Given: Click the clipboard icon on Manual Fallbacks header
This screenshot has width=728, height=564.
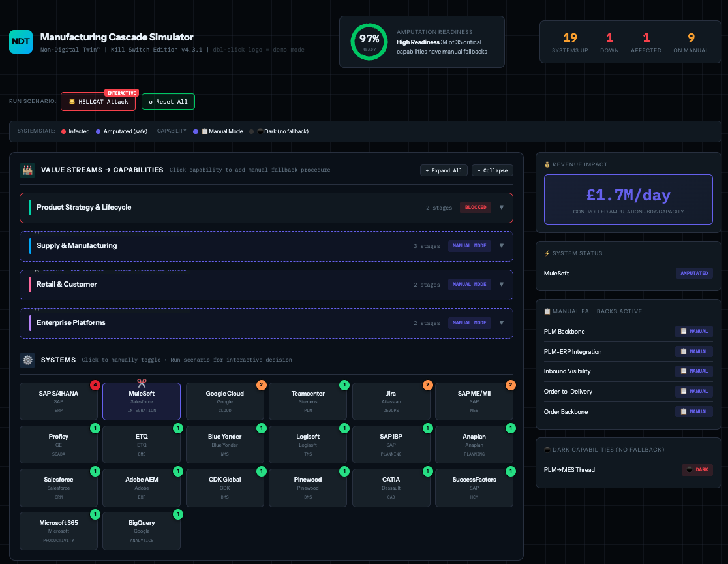Looking at the screenshot, I should [x=548, y=311].
